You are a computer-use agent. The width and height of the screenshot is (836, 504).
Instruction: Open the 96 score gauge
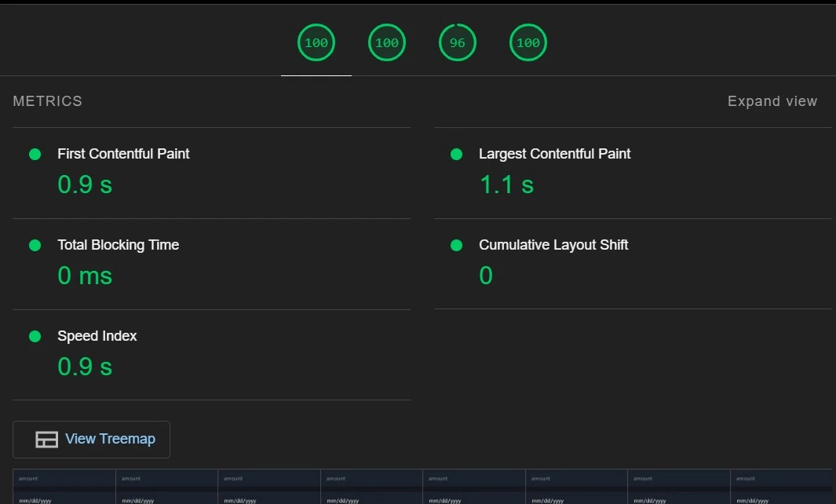click(458, 42)
